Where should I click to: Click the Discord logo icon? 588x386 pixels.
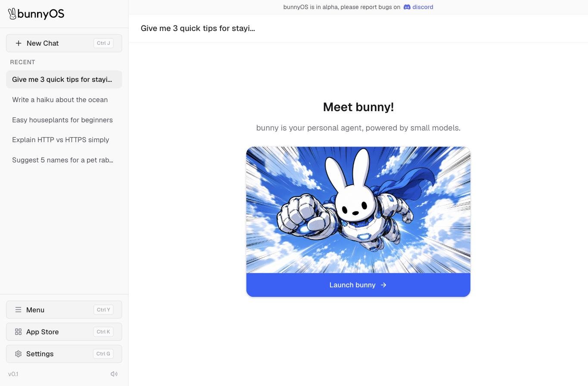(x=407, y=7)
